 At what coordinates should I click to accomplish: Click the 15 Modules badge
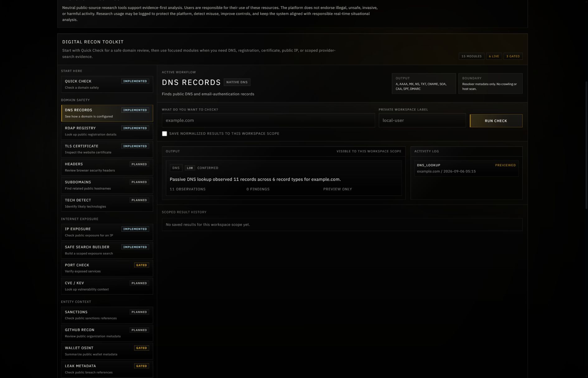(x=471, y=56)
